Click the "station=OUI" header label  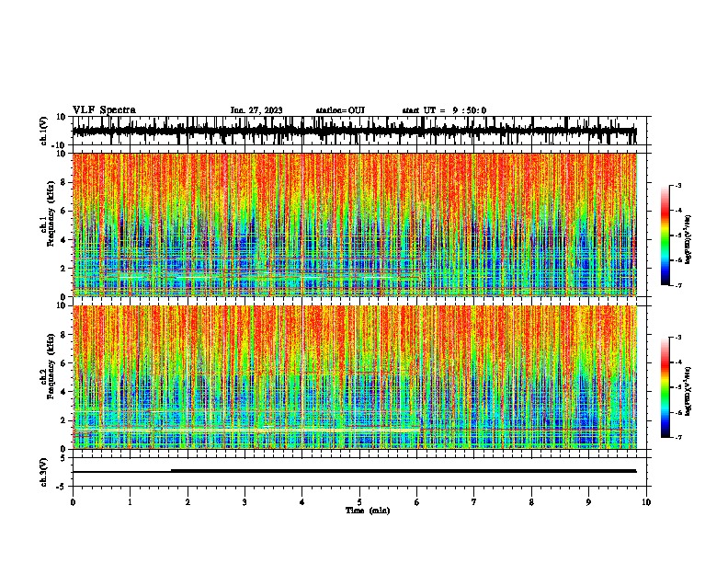340,110
